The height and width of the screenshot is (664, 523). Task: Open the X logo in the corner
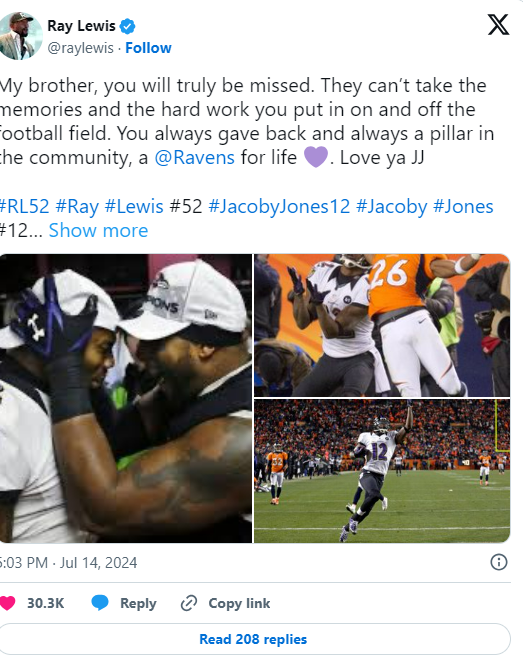click(x=498, y=25)
